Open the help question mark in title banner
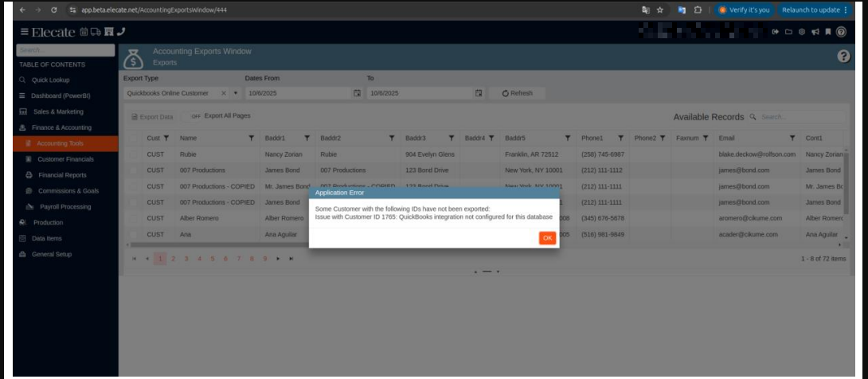This screenshot has height=379, width=868. (844, 57)
